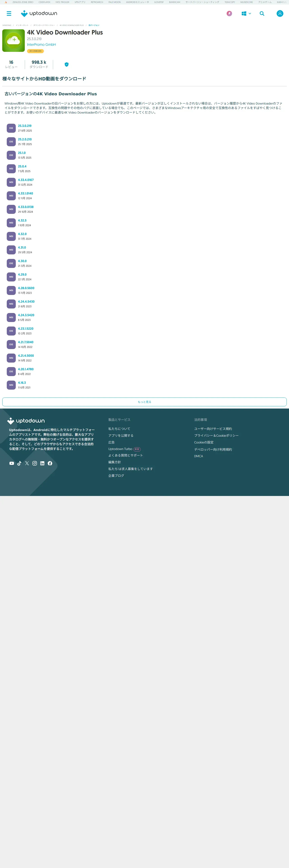Open the hamburger menu
The height and width of the screenshot is (868, 289).
9,14
